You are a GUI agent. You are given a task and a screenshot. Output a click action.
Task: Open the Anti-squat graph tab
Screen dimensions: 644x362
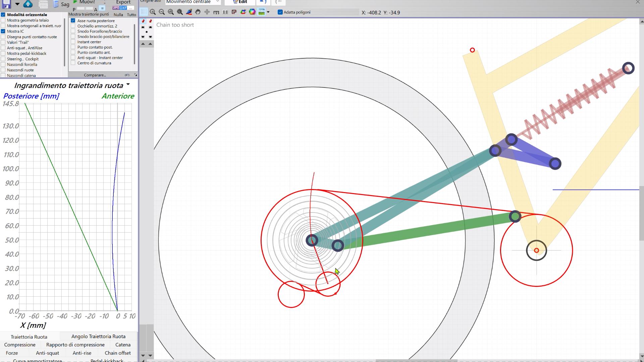click(47, 353)
